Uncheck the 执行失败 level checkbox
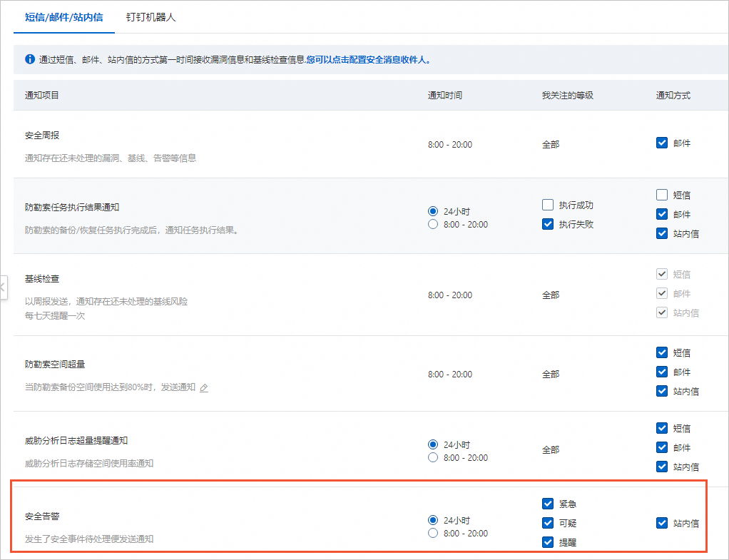The height and width of the screenshot is (560, 729). pyautogui.click(x=548, y=224)
